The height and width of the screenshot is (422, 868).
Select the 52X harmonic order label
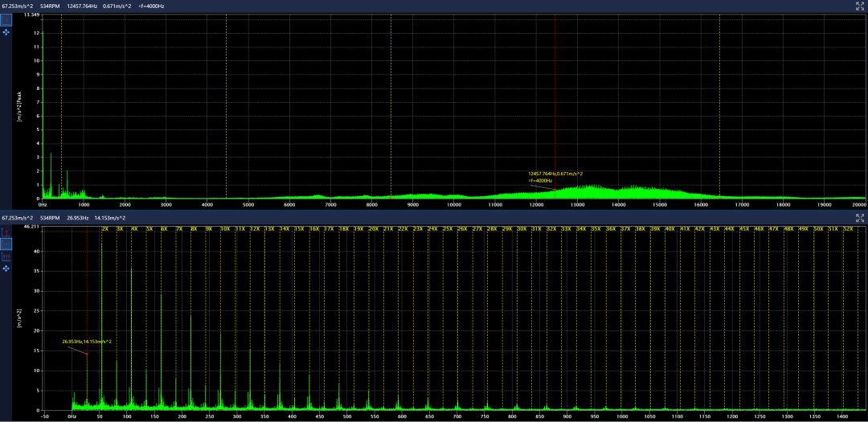[848, 229]
